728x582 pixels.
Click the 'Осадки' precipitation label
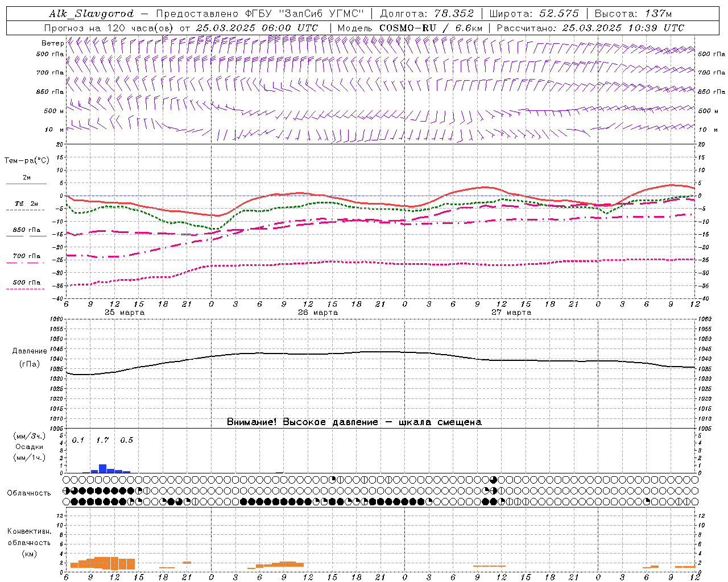point(30,447)
